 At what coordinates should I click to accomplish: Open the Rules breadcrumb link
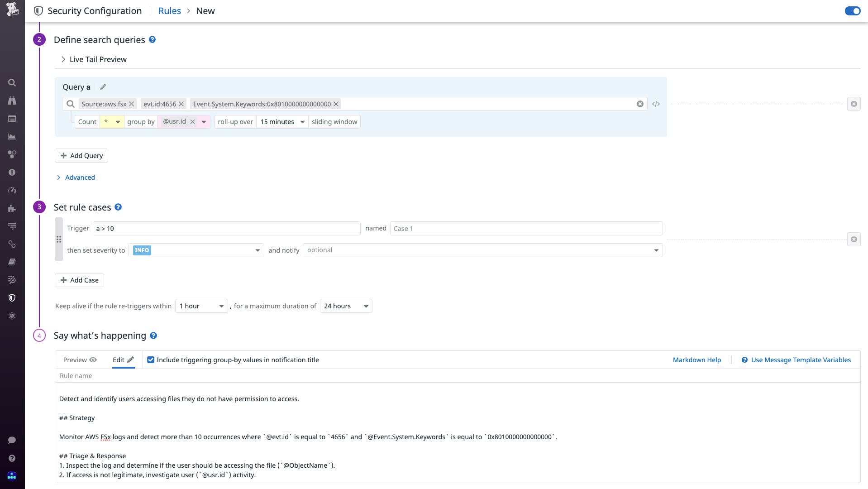coord(170,10)
